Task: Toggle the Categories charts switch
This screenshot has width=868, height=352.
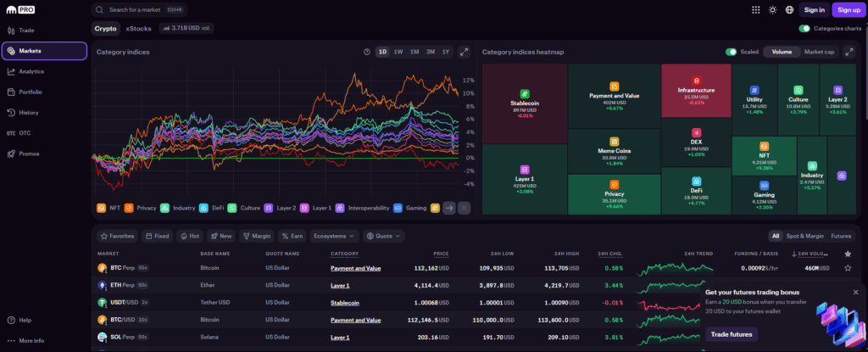Action: [x=804, y=28]
